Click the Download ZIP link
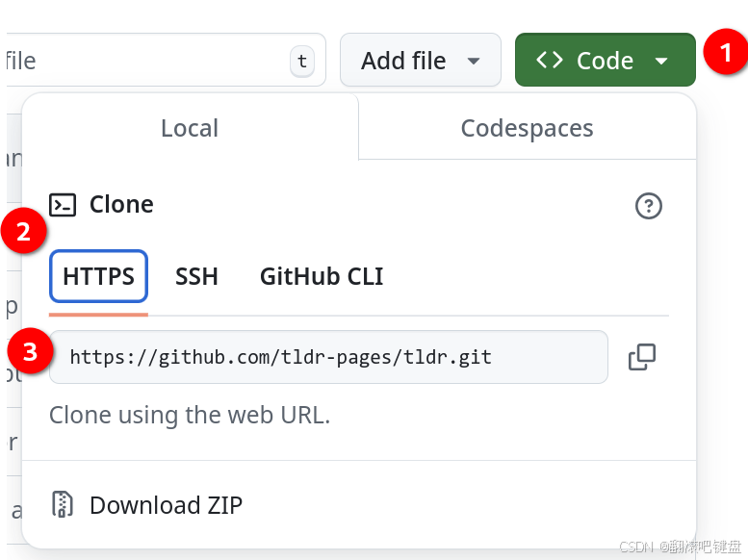 166,504
